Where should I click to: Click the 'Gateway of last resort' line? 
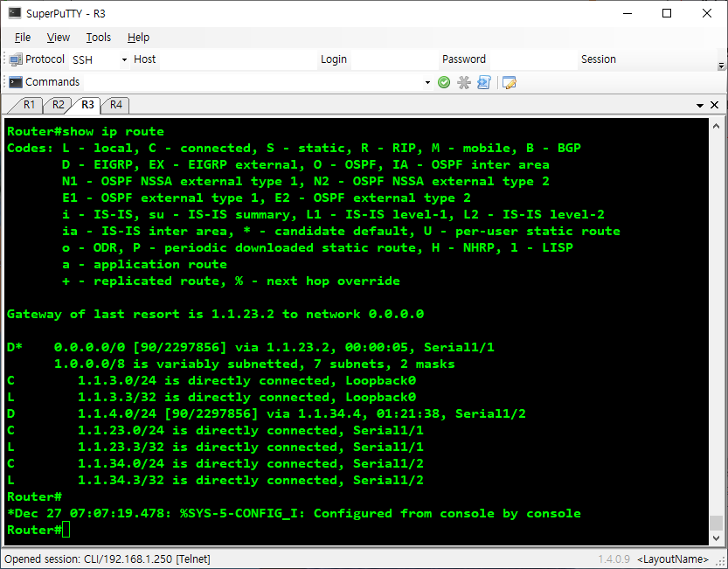point(215,314)
